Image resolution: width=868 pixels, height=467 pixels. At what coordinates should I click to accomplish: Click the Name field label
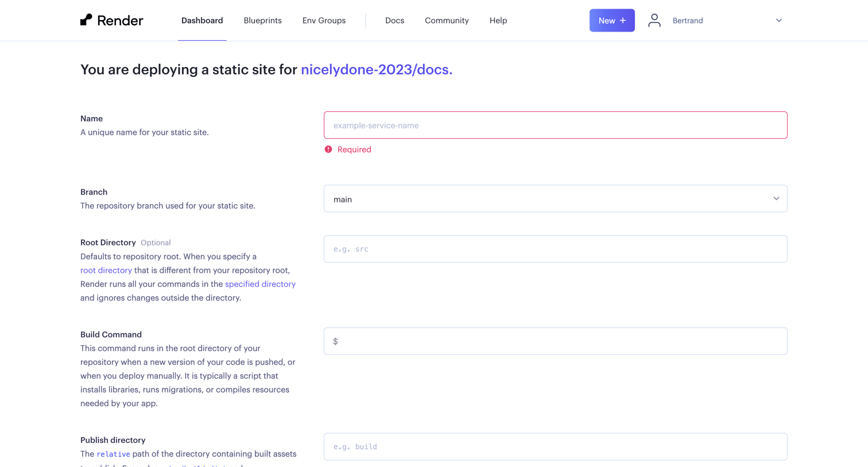tap(91, 119)
